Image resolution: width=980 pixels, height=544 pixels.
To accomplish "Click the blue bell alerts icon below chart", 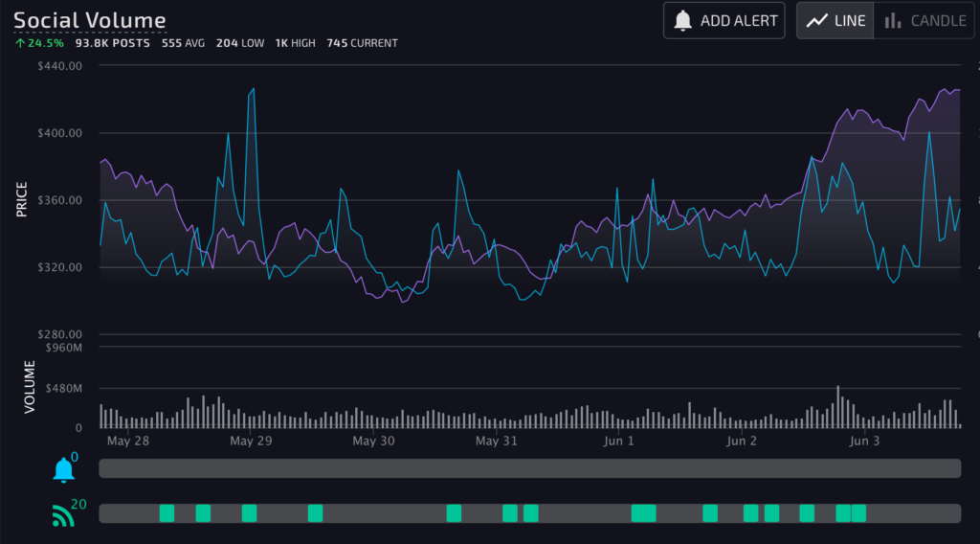I will [x=64, y=470].
